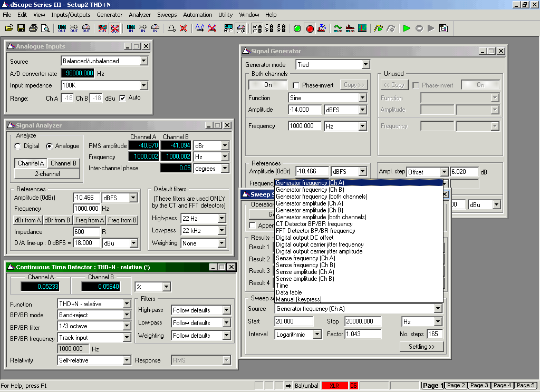Click the 'Freq from B' button
The width and height of the screenshot is (540, 392).
point(122,220)
